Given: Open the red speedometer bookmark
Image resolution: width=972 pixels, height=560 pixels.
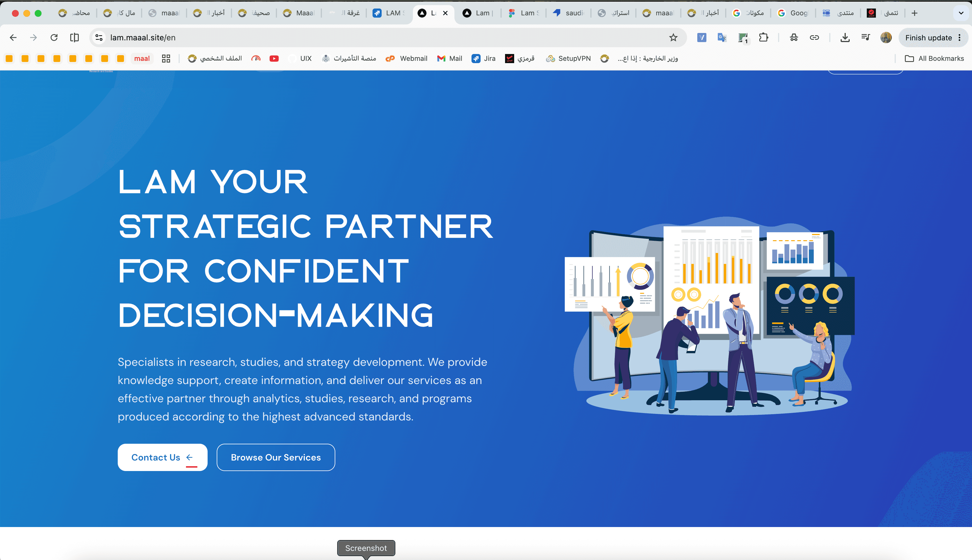Looking at the screenshot, I should [256, 59].
